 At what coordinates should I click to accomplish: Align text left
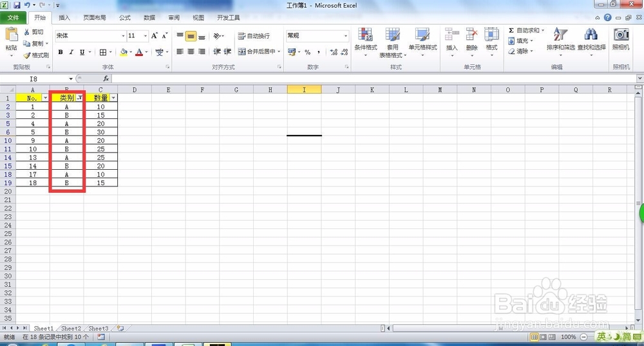click(x=180, y=51)
